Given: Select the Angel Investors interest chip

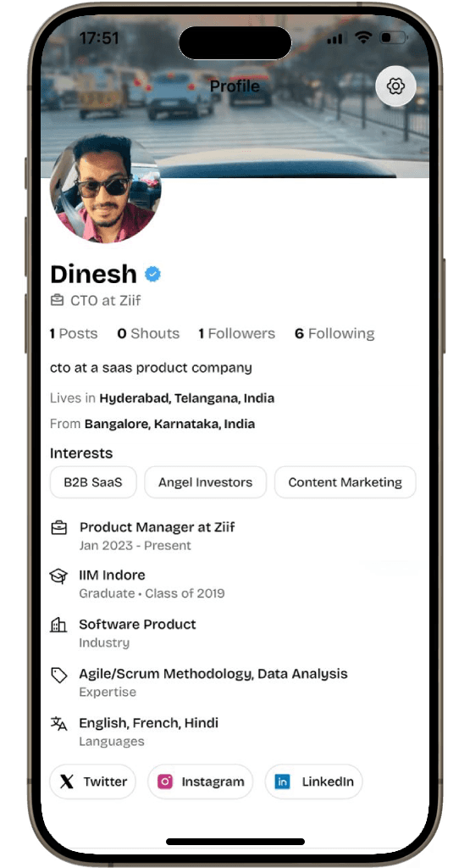Looking at the screenshot, I should point(205,482).
